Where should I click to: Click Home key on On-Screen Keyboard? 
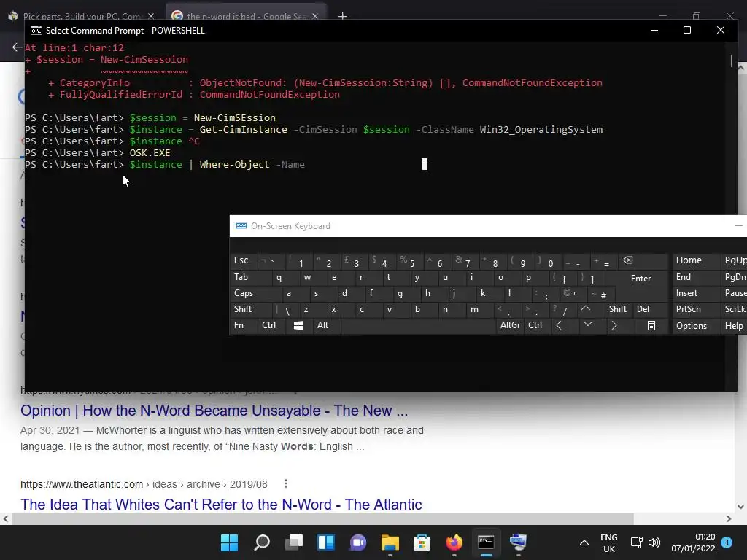tap(695, 260)
